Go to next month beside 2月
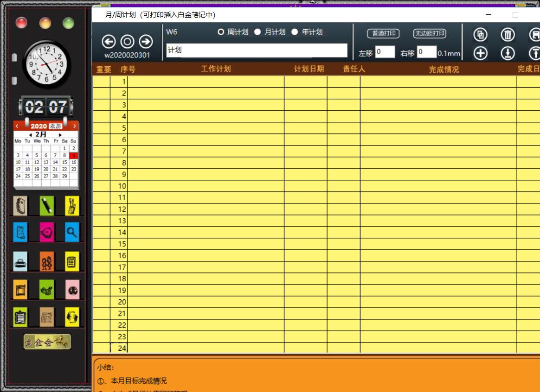This screenshot has height=392, width=540. 60,135
